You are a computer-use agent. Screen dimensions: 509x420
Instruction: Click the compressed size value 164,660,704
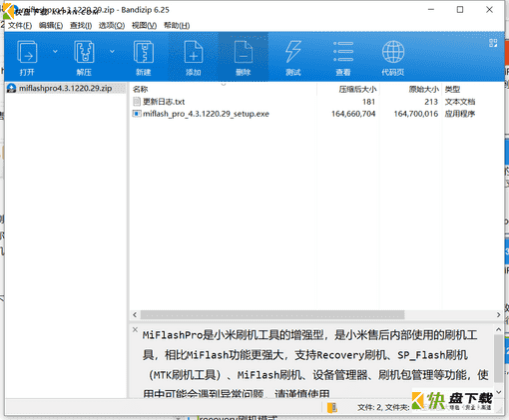point(353,114)
